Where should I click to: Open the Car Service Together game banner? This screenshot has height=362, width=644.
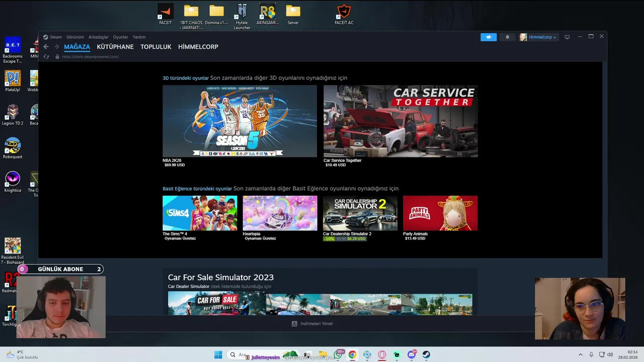pyautogui.click(x=400, y=121)
